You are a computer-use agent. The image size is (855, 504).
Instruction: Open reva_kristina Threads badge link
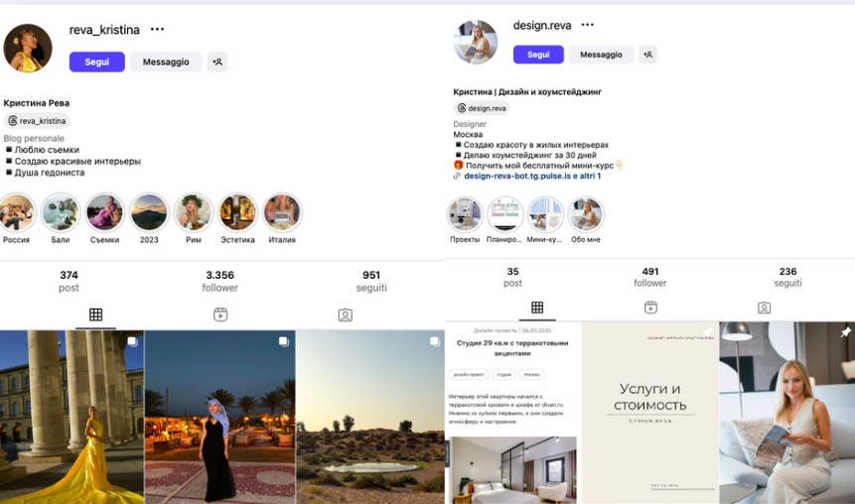37,121
